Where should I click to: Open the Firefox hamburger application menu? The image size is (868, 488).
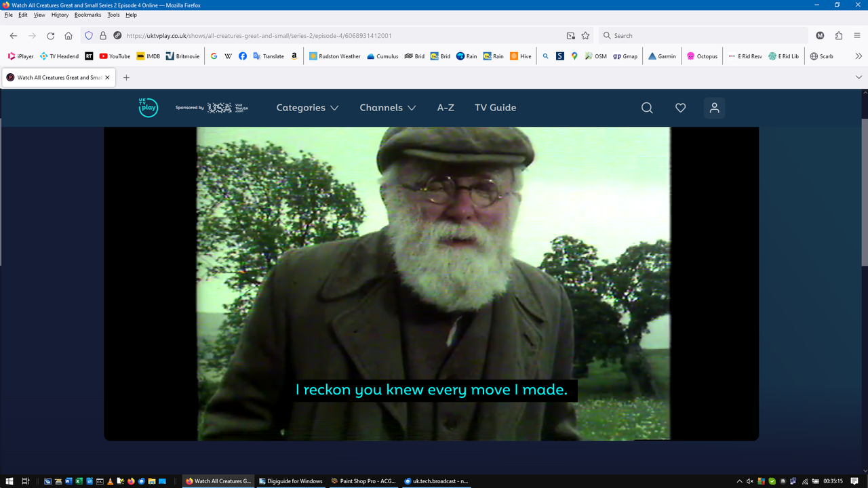(857, 36)
